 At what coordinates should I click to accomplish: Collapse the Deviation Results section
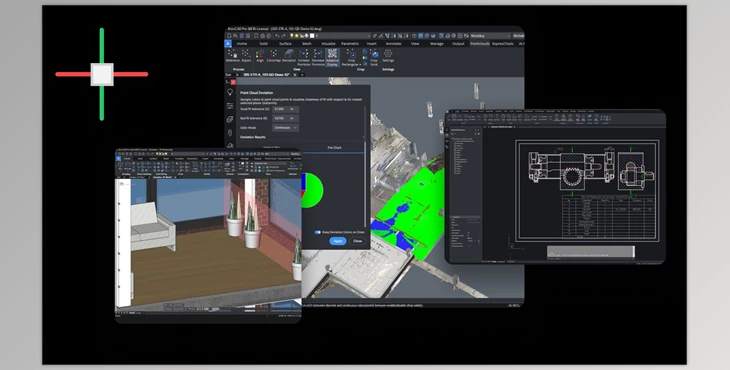363,137
